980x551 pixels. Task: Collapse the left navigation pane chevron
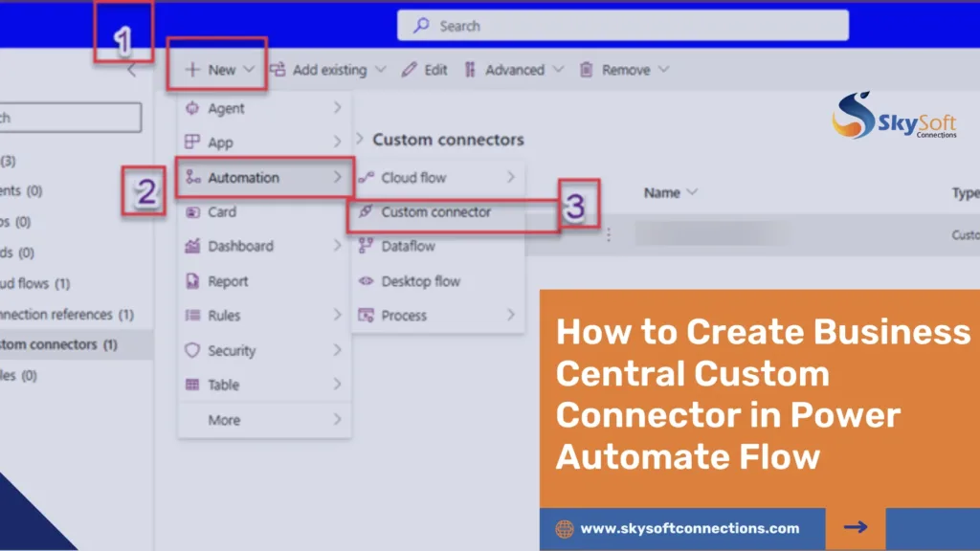click(x=132, y=70)
